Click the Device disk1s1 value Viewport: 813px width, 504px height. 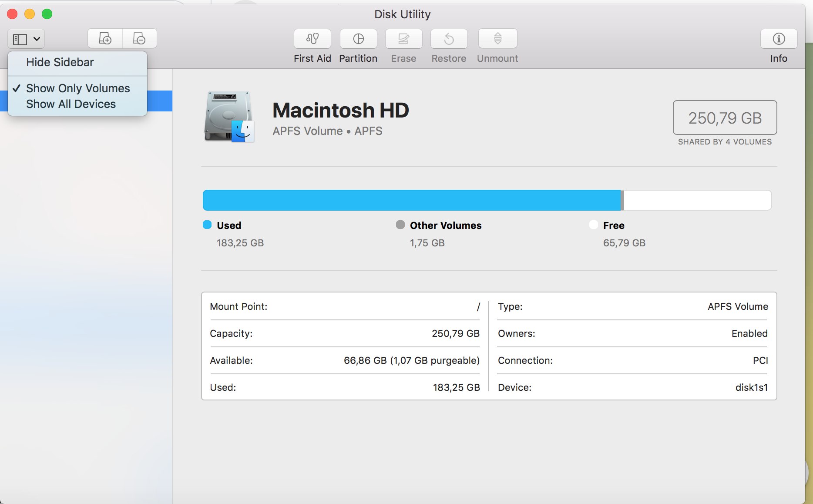pyautogui.click(x=752, y=388)
